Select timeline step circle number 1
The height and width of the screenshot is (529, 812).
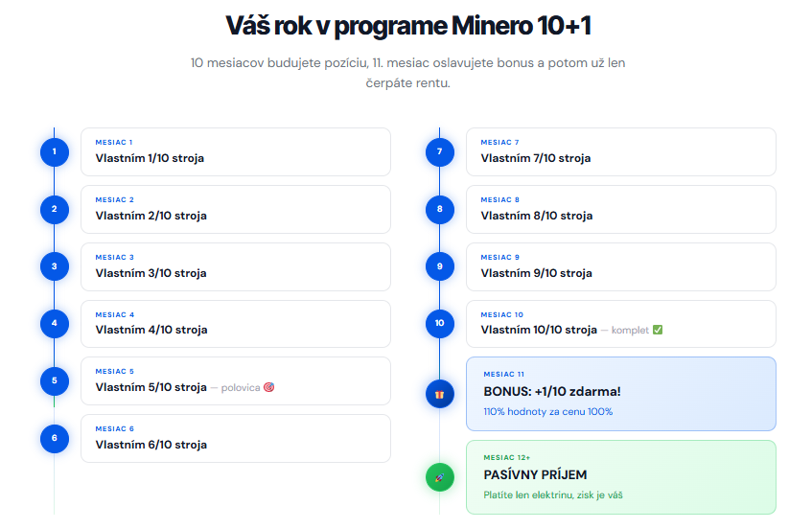pyautogui.click(x=55, y=151)
